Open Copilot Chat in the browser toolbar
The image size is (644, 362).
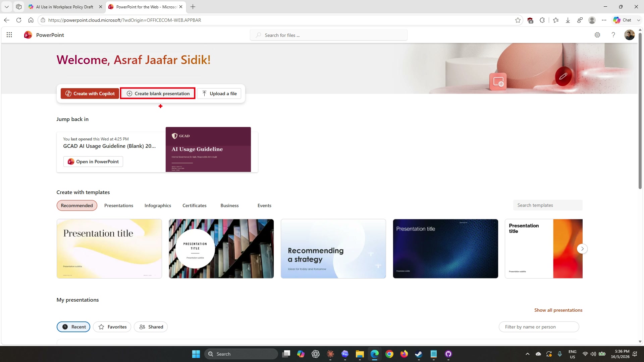coord(623,20)
